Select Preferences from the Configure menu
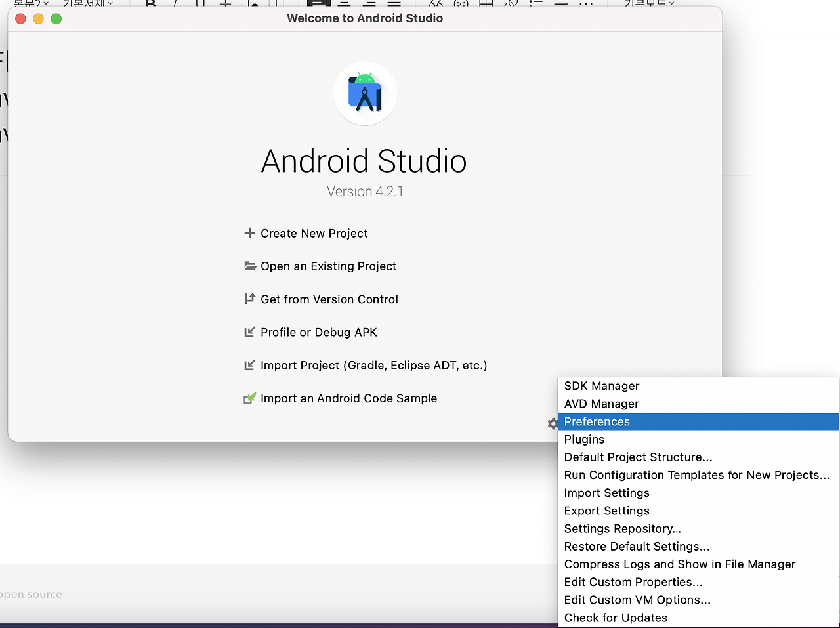This screenshot has height=628, width=840. click(x=597, y=421)
